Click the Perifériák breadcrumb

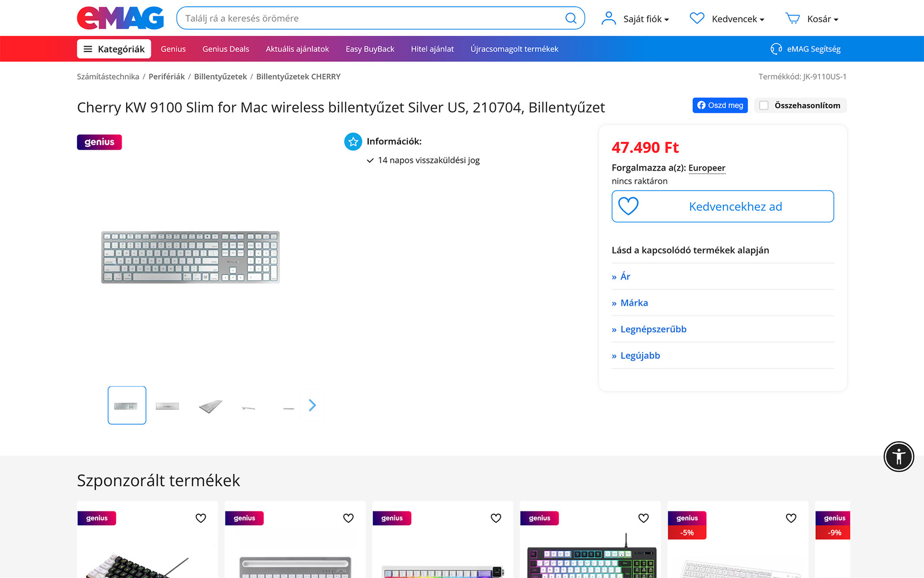coord(166,77)
